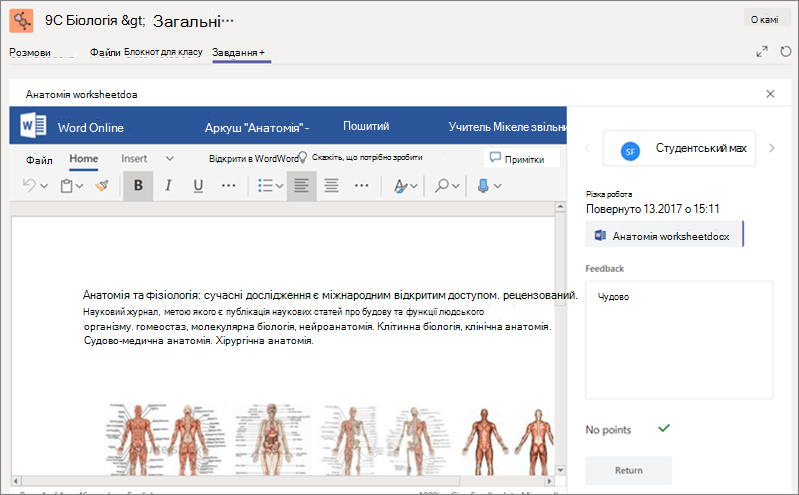Click the refresh icon at top right

[x=786, y=51]
